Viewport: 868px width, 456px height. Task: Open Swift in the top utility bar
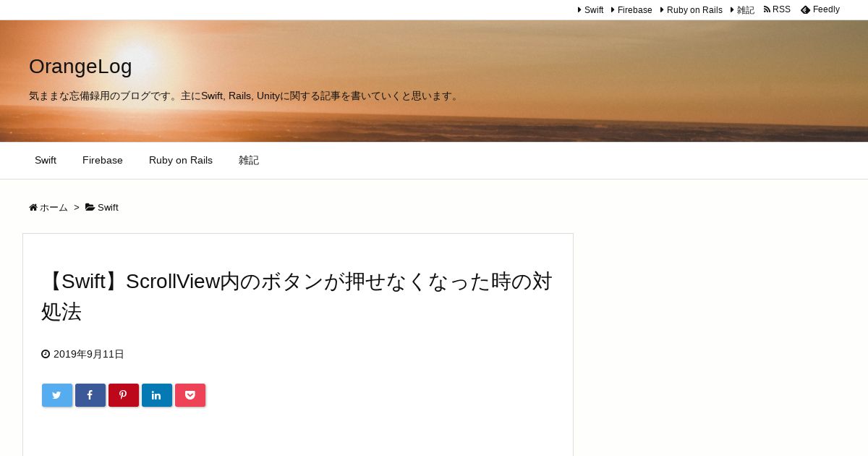coord(591,10)
